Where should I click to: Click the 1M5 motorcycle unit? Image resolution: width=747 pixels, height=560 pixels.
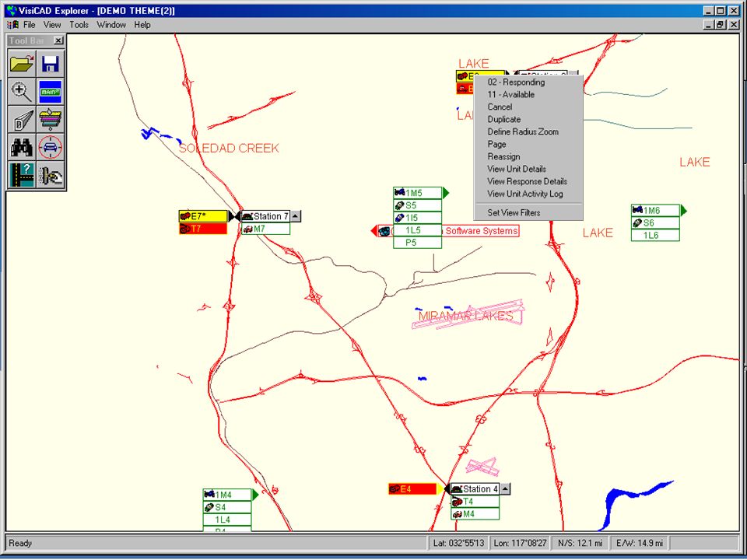coord(417,193)
